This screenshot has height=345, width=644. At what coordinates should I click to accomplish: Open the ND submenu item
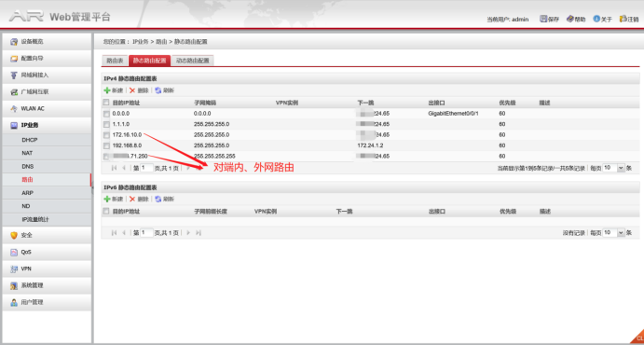click(x=47, y=206)
